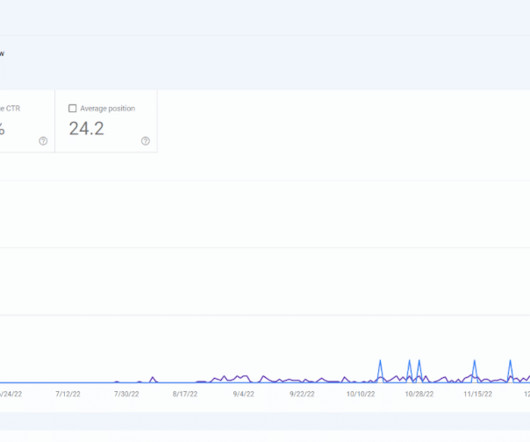Click the 10/28/22 date axis label
Image resolution: width=530 pixels, height=442 pixels.
tap(419, 394)
